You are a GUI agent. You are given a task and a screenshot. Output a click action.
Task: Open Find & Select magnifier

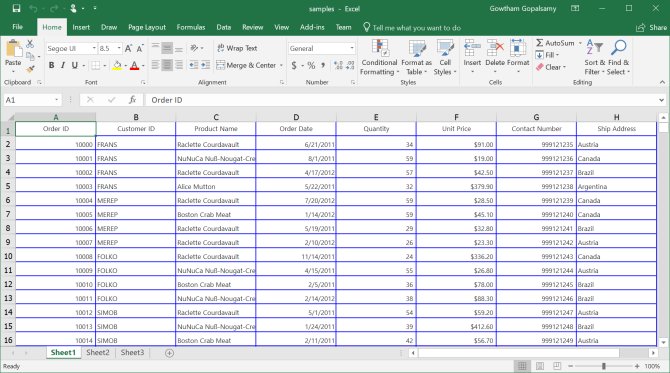coord(618,58)
